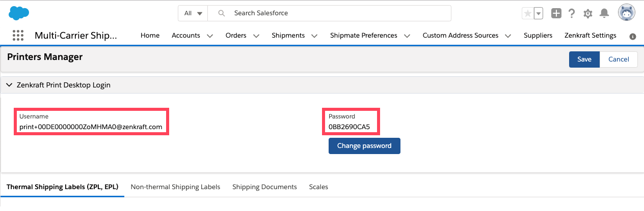This screenshot has height=211, width=644.
Task: Open the user profile avatar
Action: pyautogui.click(x=627, y=13)
